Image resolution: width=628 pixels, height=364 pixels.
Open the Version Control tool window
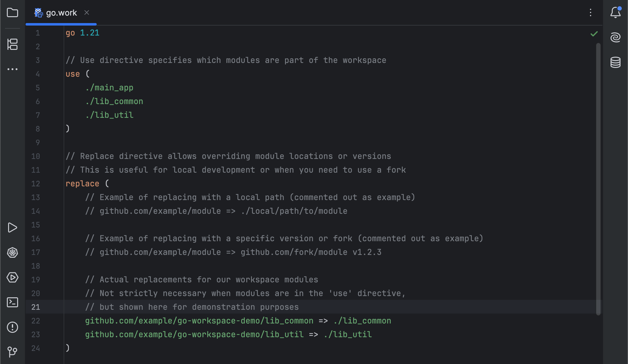12,352
